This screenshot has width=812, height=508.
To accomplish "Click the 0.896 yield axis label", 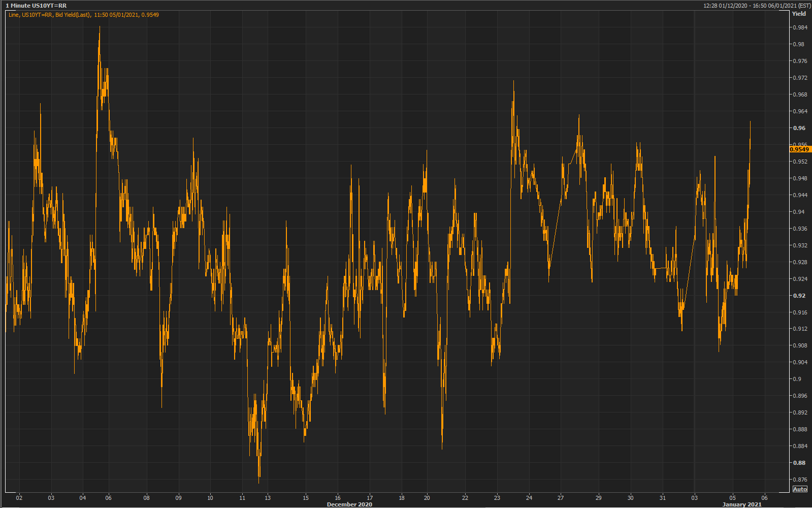I will (800, 396).
